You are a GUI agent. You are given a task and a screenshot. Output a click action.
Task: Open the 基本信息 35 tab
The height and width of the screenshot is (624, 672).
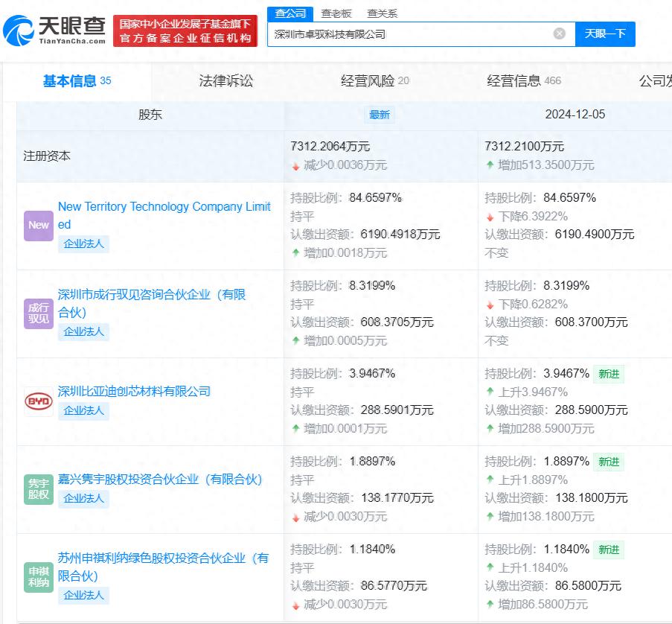pos(77,80)
